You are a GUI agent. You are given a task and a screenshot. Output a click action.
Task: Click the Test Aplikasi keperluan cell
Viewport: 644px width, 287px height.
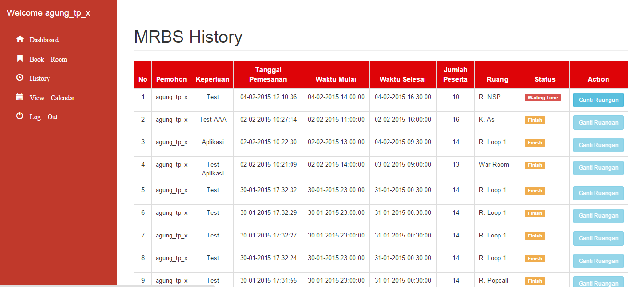pyautogui.click(x=213, y=169)
